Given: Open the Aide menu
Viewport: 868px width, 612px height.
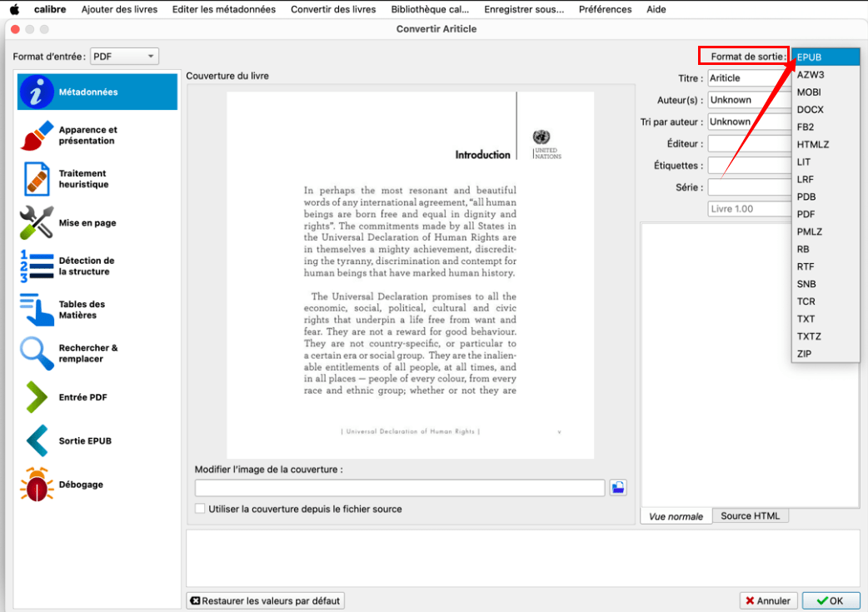Looking at the screenshot, I should 656,9.
